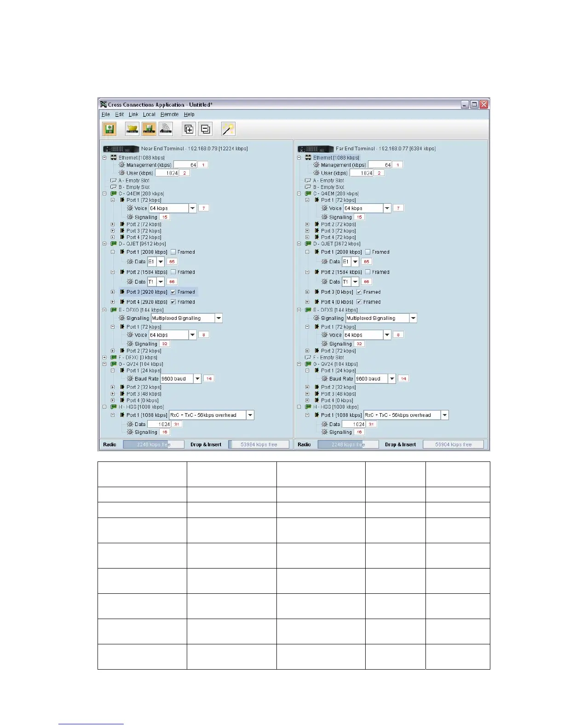Click Near End A - Empty Slot icon
This screenshot has height=728, width=563.
click(114, 181)
